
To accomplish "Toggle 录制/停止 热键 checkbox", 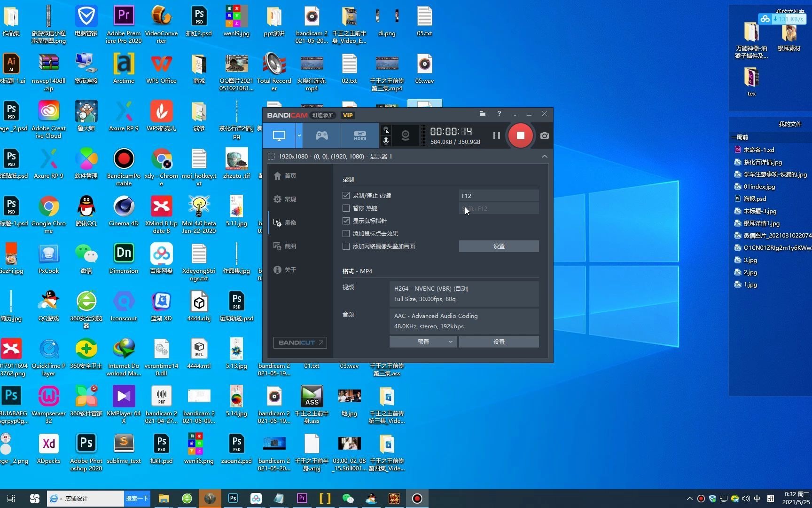I will tap(346, 195).
